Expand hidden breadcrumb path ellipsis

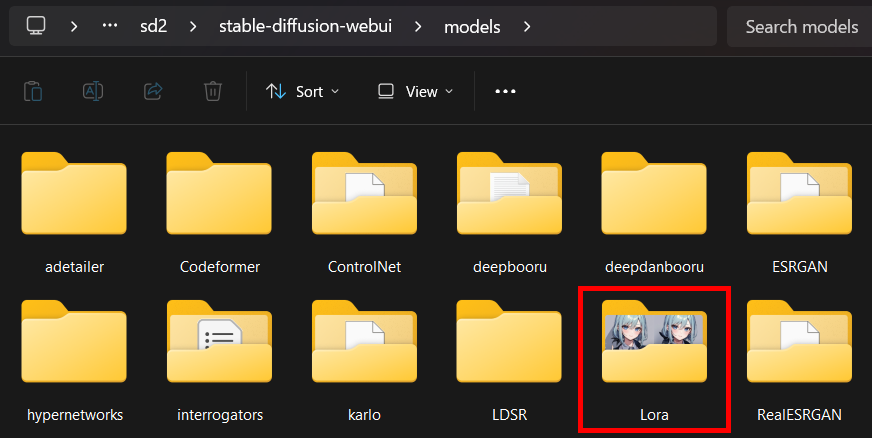click(110, 26)
